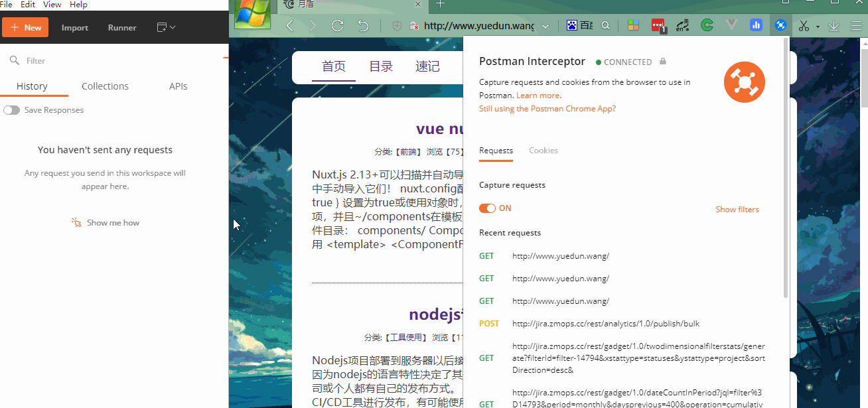Click the undo close tab icon
868x408 pixels.
tap(363, 26)
